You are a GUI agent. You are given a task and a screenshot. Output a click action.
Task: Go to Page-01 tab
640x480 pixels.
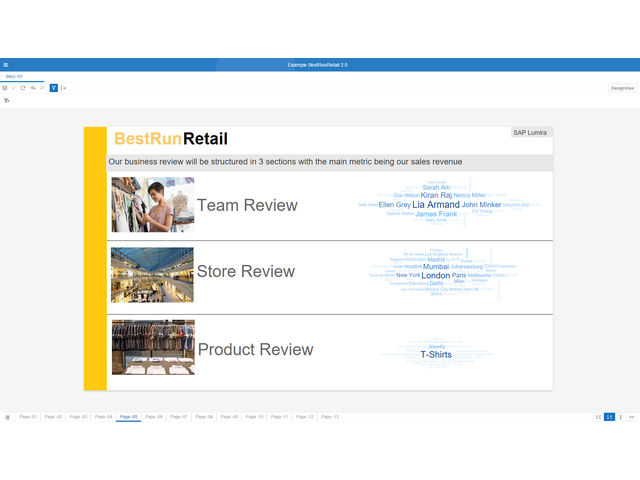pyautogui.click(x=28, y=416)
